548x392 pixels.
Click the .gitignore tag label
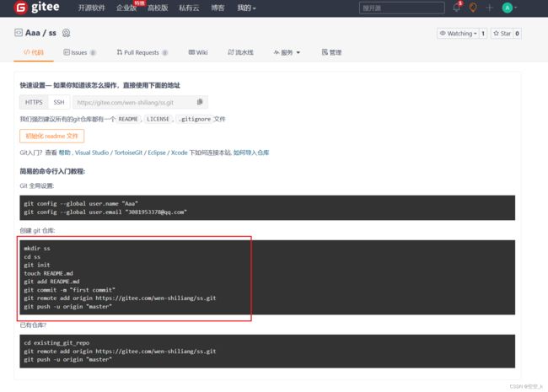pyautogui.click(x=195, y=119)
